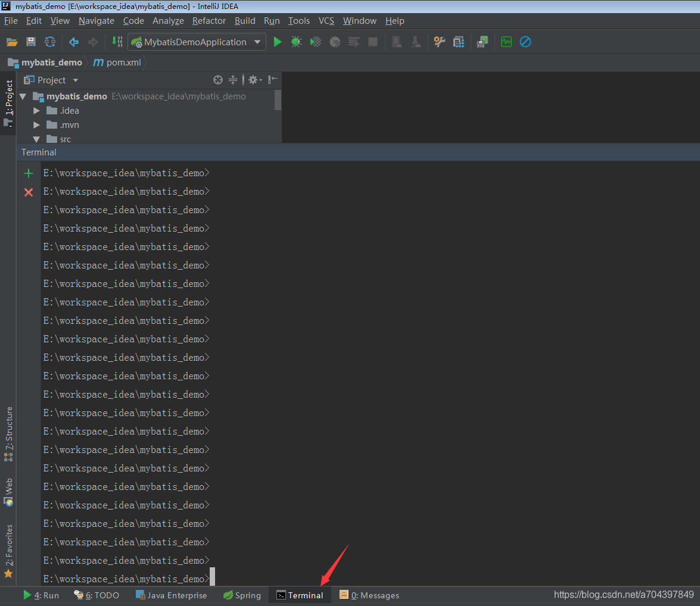
Task: Close terminal session with red X
Action: pos(29,192)
